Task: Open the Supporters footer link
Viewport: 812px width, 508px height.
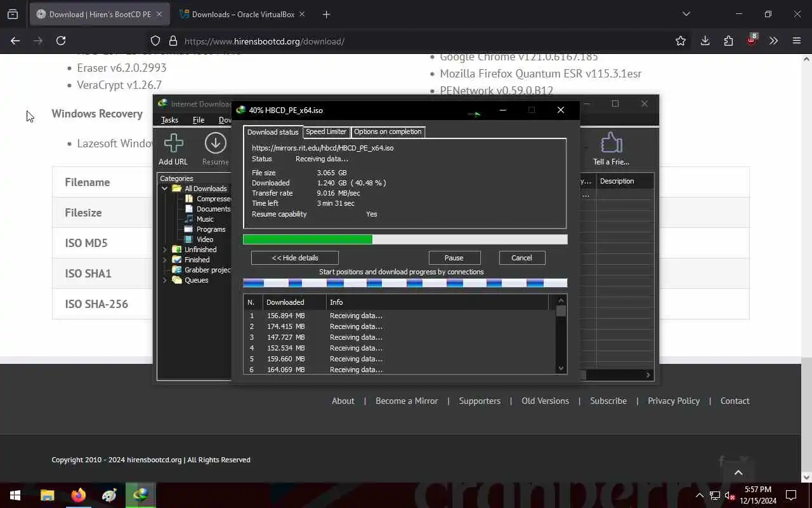Action: pyautogui.click(x=480, y=401)
